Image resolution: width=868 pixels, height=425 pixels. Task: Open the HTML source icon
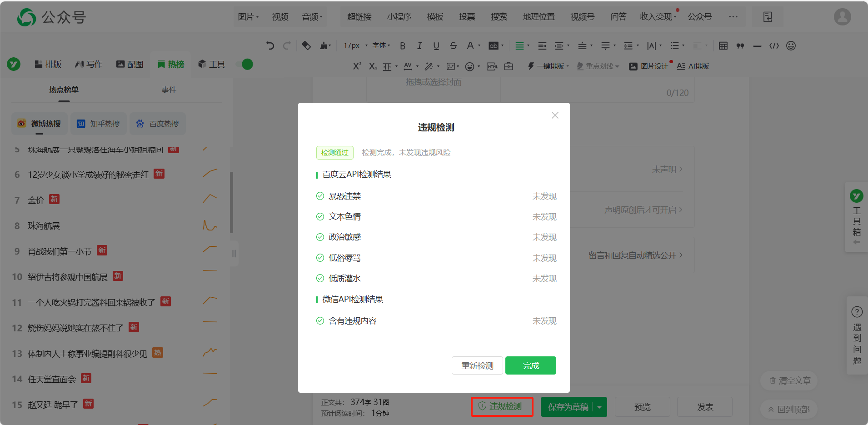pyautogui.click(x=492, y=66)
